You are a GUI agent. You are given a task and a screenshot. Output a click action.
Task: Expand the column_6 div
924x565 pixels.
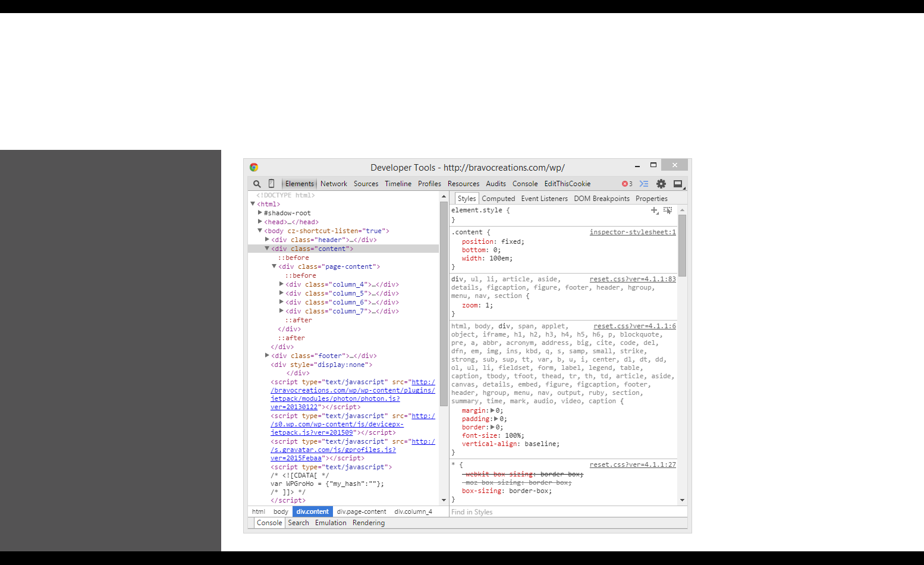pyautogui.click(x=281, y=302)
